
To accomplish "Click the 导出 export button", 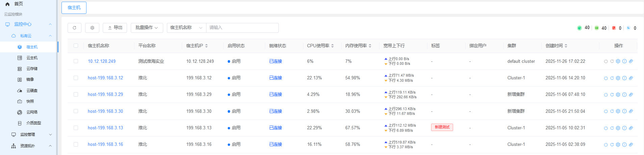I will [115, 28].
